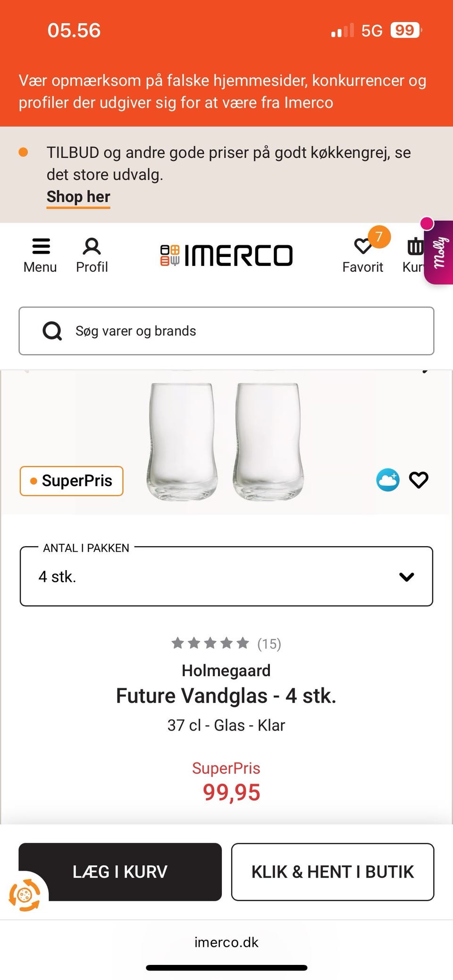Open the Molly side tab
This screenshot has height=980, width=453.
440,252
